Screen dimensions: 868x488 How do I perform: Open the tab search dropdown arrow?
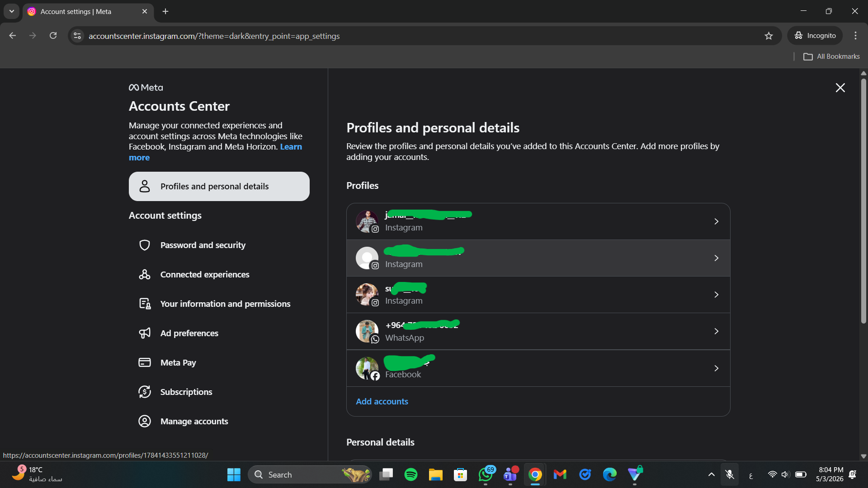point(12,11)
